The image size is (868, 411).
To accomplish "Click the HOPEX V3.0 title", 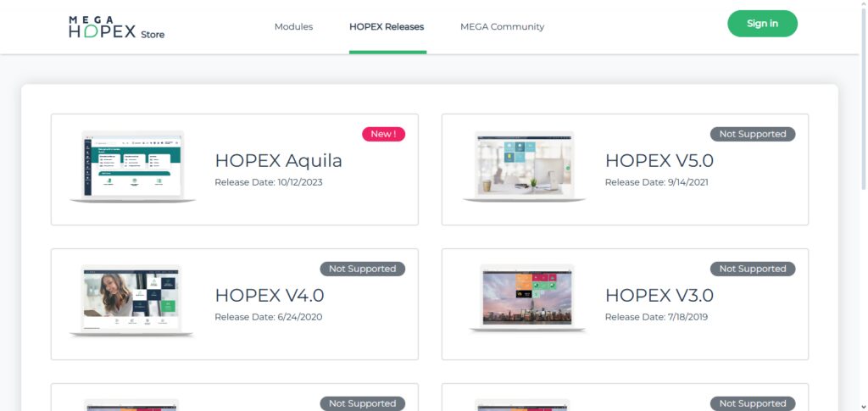I will point(659,296).
